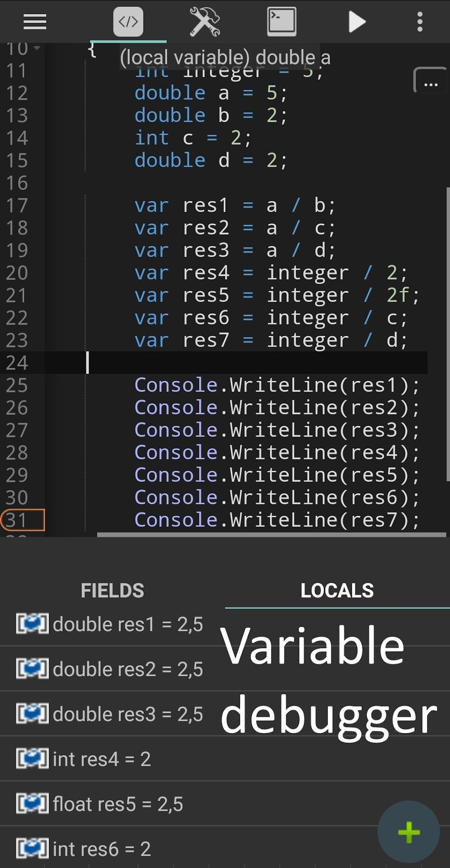The image size is (450, 868).
Task: Set a breakpoint on line 17 gutter
Action: coord(19,205)
